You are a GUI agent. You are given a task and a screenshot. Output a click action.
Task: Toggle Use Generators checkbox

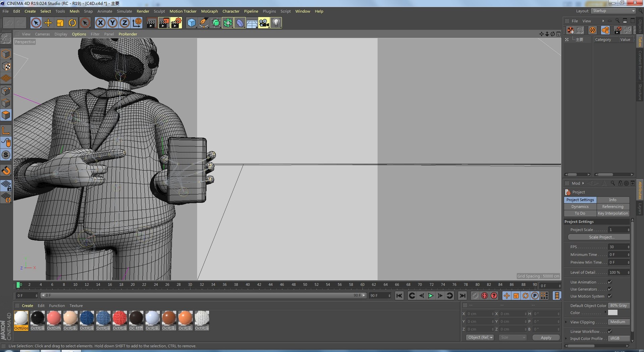pyautogui.click(x=610, y=289)
